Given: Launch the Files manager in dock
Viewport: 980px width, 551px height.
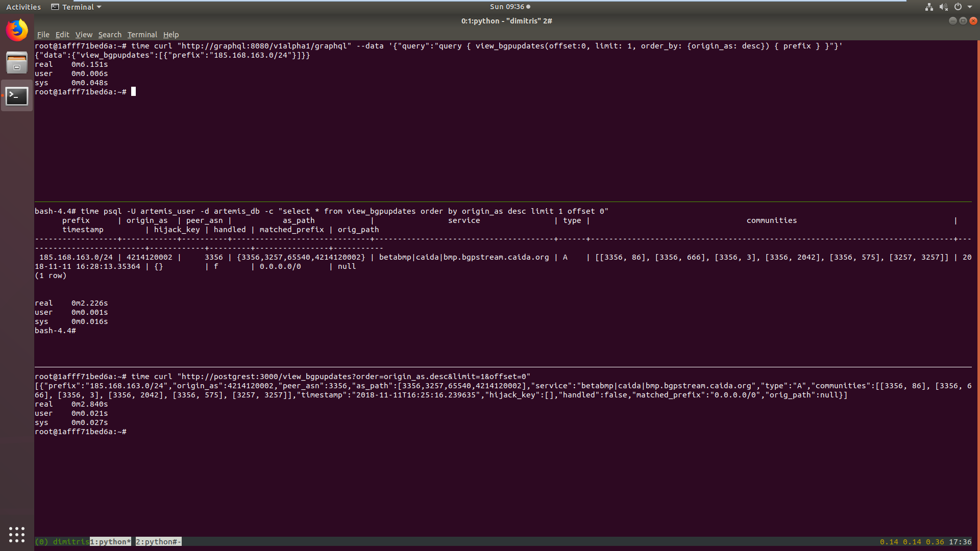Looking at the screenshot, I should point(17,63).
